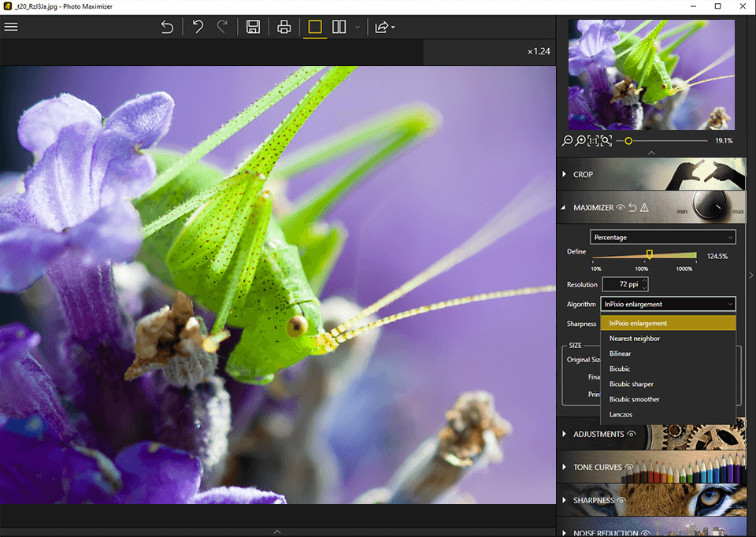Hide the Tone Curves effect
This screenshot has height=537, width=756.
point(629,467)
